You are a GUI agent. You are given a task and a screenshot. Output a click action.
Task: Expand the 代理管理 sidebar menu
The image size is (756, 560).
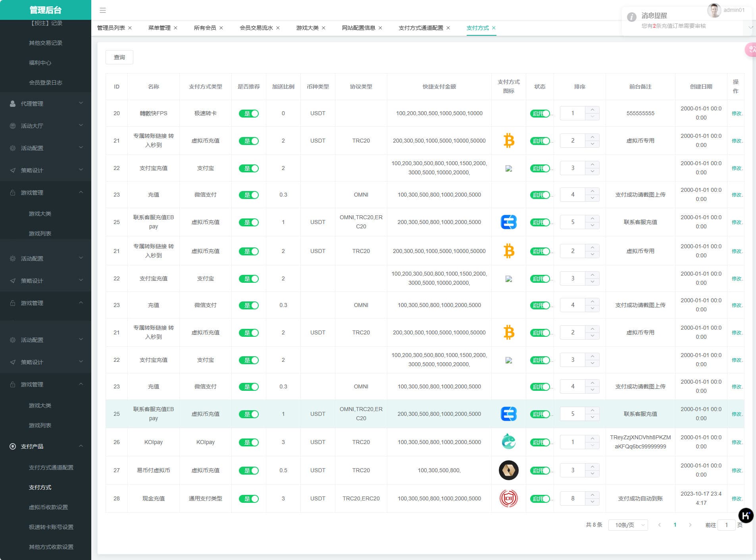coord(46,104)
